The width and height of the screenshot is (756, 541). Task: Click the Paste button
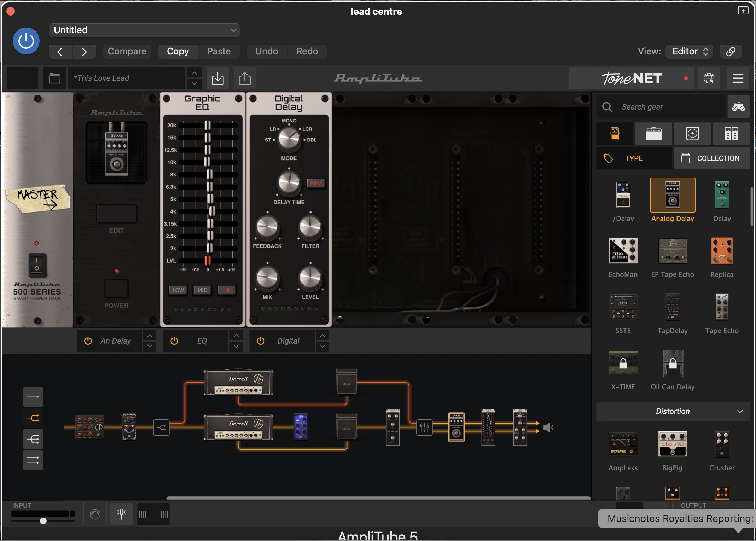(219, 52)
